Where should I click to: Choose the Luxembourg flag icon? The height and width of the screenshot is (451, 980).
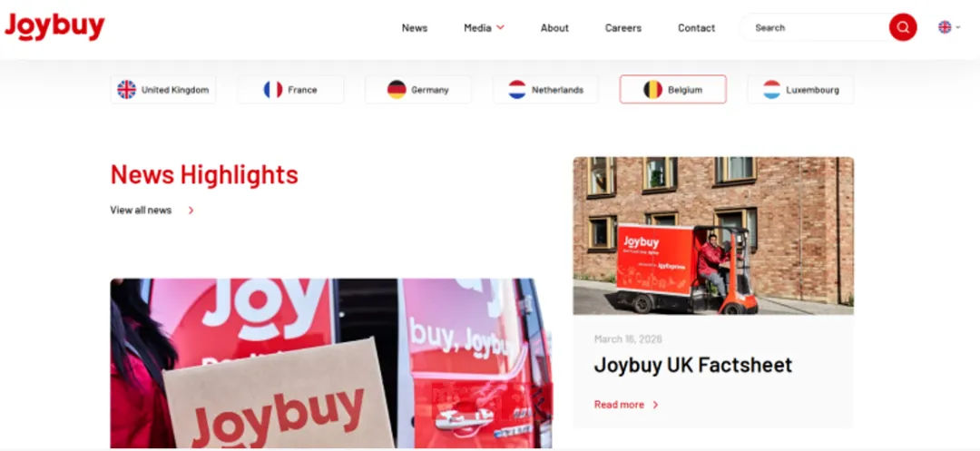point(771,89)
